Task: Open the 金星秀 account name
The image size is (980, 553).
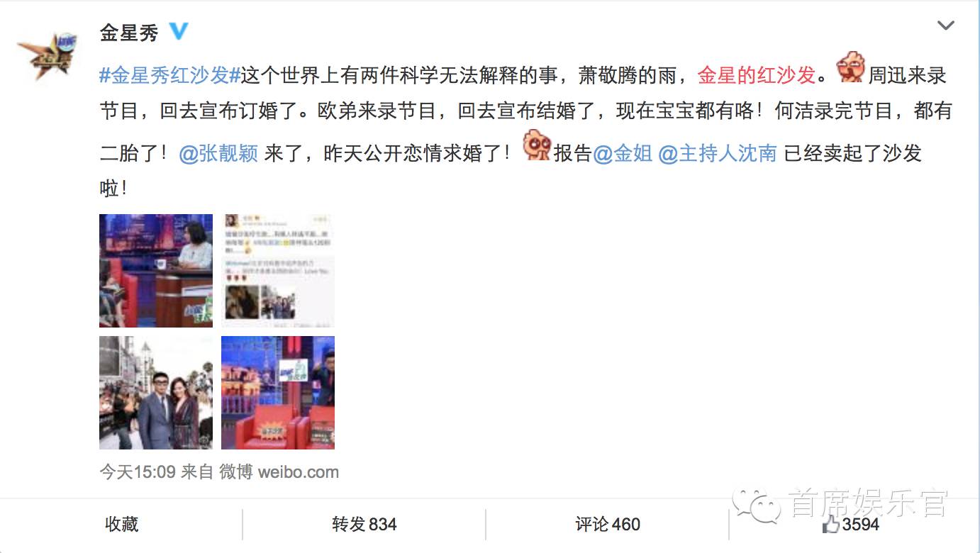Action: point(129,33)
